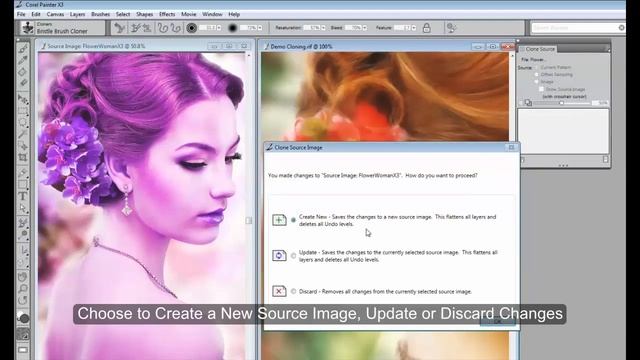Toggle Tracing Paper icon in Clone Source panel
Image resolution: width=640 pixels, height=360 pixels.
pos(528,103)
